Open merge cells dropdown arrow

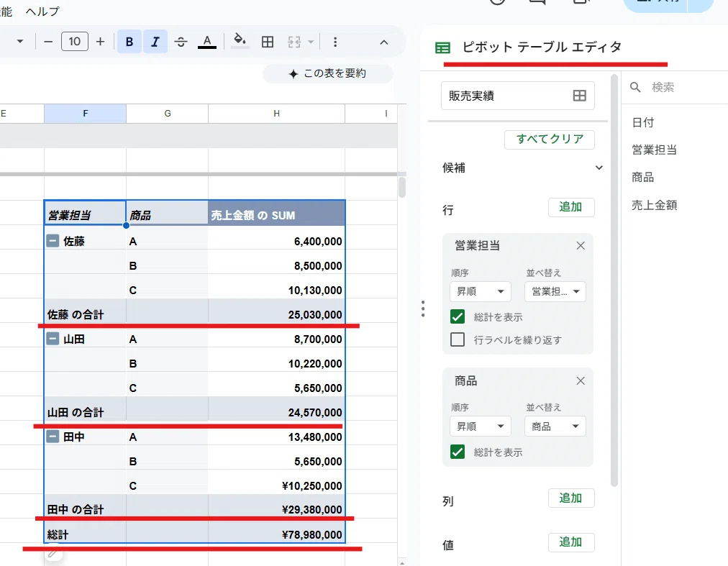click(x=311, y=42)
